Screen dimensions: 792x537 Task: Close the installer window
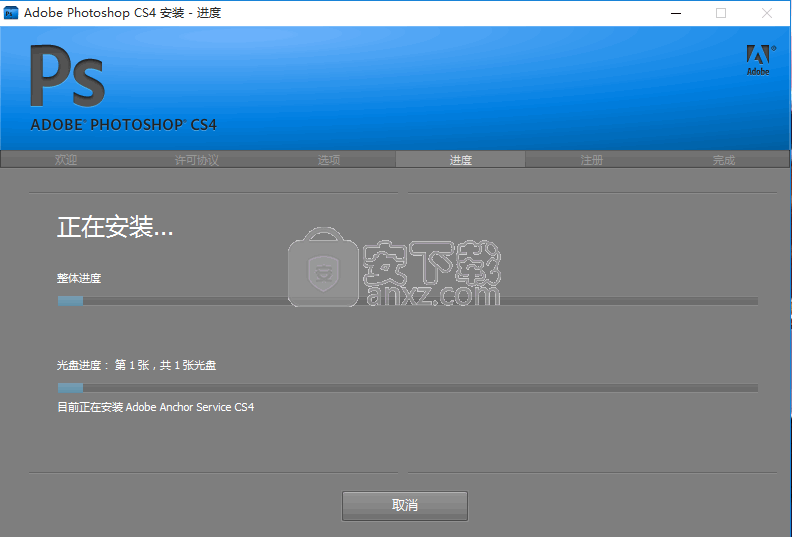tap(767, 13)
